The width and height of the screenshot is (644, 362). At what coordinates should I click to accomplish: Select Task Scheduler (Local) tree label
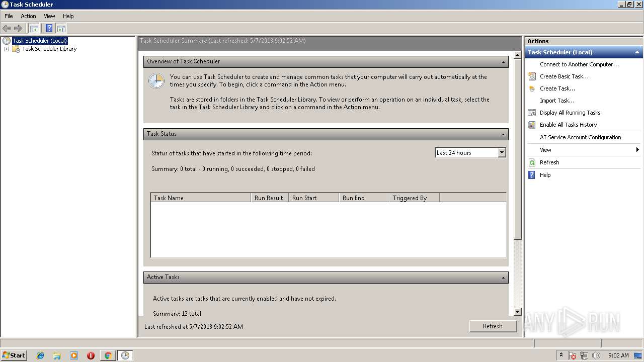[40, 41]
